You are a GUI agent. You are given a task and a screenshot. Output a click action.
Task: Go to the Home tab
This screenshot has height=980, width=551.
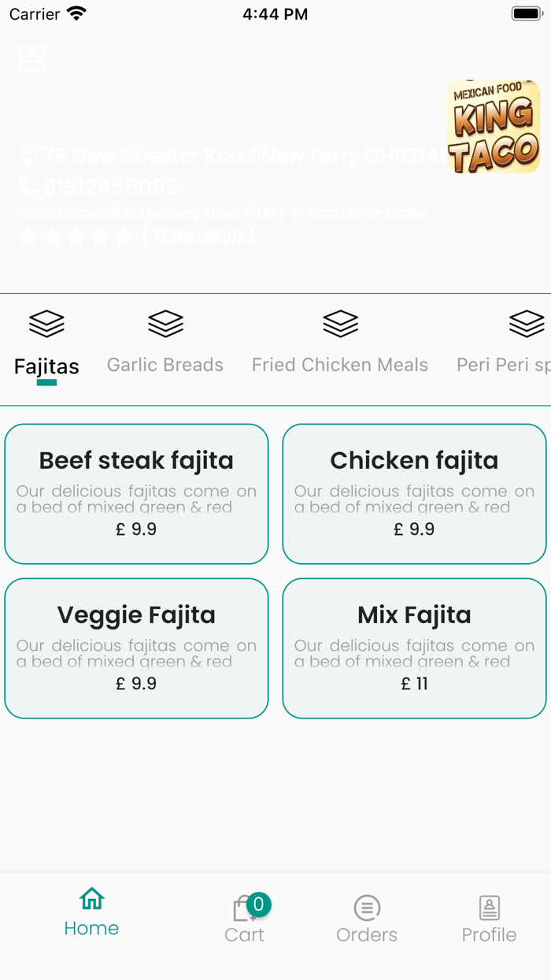(91, 914)
